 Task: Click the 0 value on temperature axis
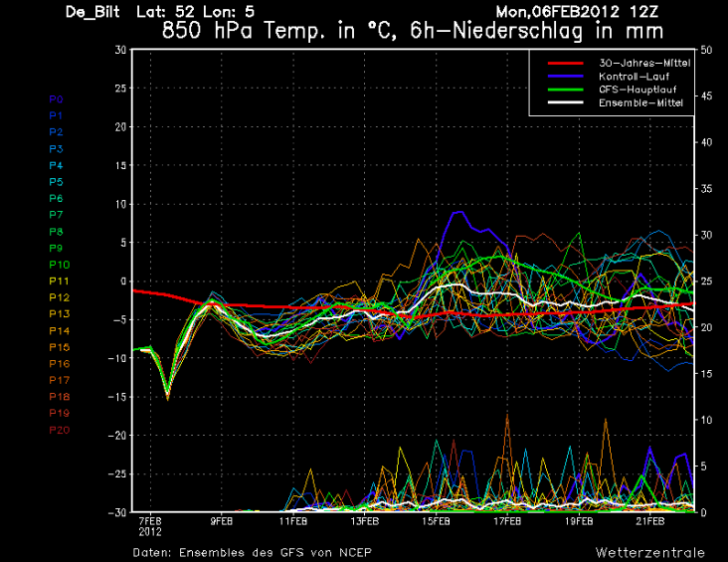click(x=123, y=281)
